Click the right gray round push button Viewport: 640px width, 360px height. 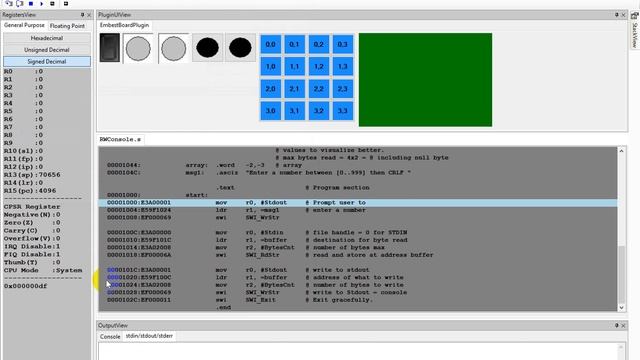tap(173, 48)
